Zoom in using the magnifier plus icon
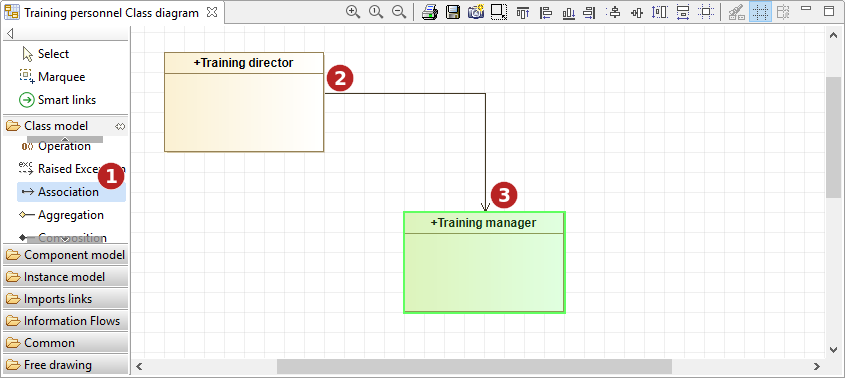Viewport: 845px width, 378px height. 352,12
